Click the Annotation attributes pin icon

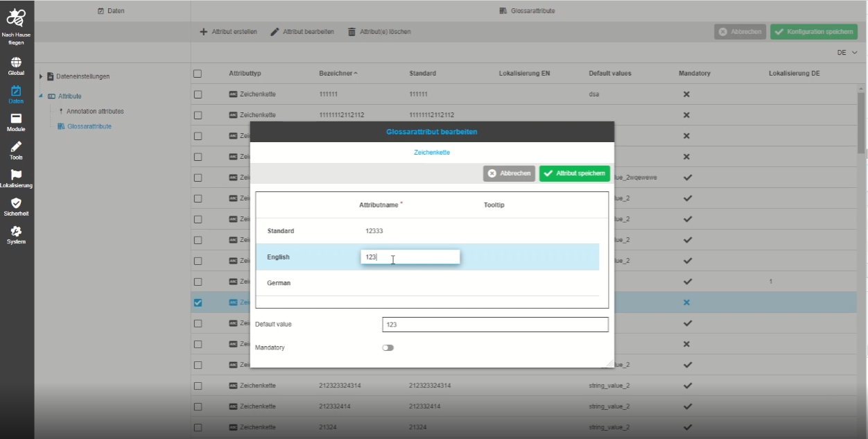coord(61,111)
